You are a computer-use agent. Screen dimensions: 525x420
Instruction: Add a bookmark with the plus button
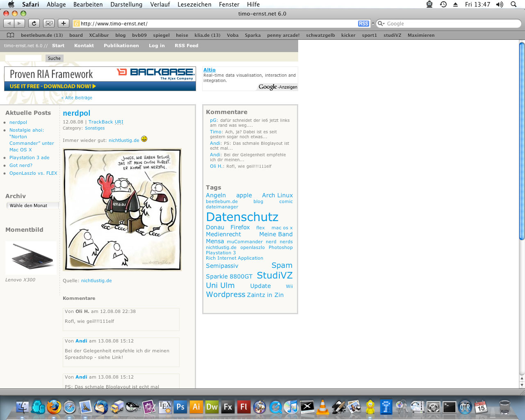click(x=64, y=23)
